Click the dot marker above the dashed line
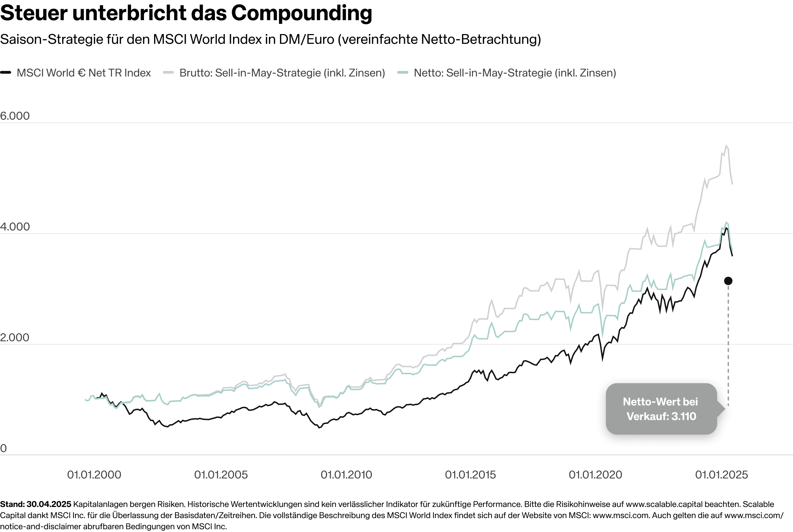The image size is (793, 532). point(728,281)
